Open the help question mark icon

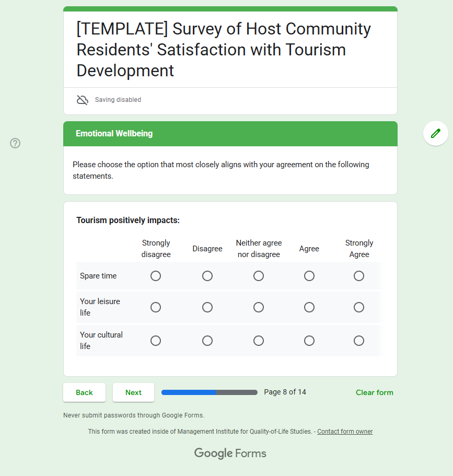pyautogui.click(x=15, y=143)
